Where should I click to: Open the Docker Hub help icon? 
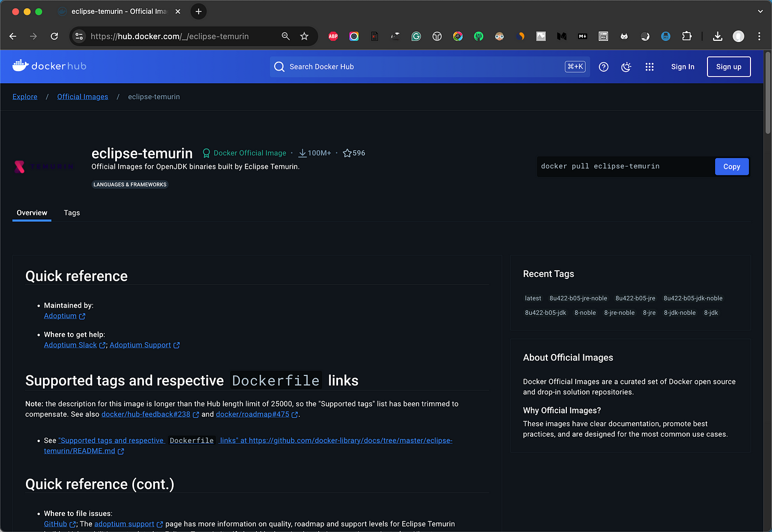[604, 67]
